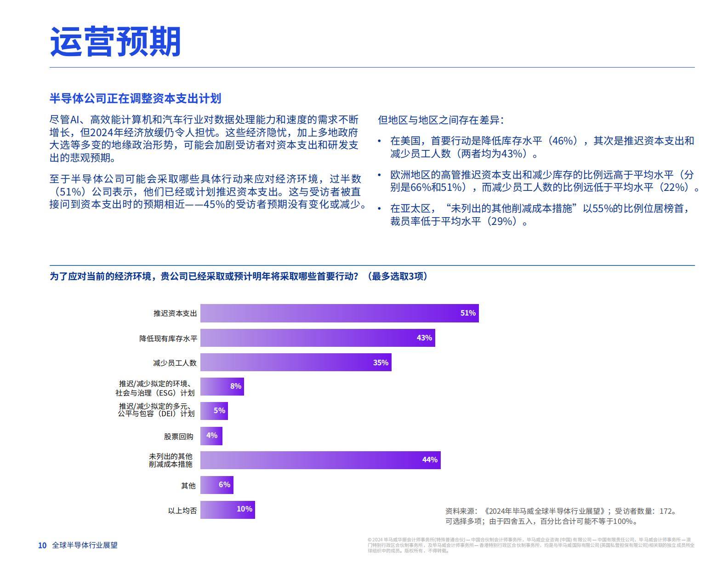
Task: Select the 8% bar value
Action: [236, 386]
